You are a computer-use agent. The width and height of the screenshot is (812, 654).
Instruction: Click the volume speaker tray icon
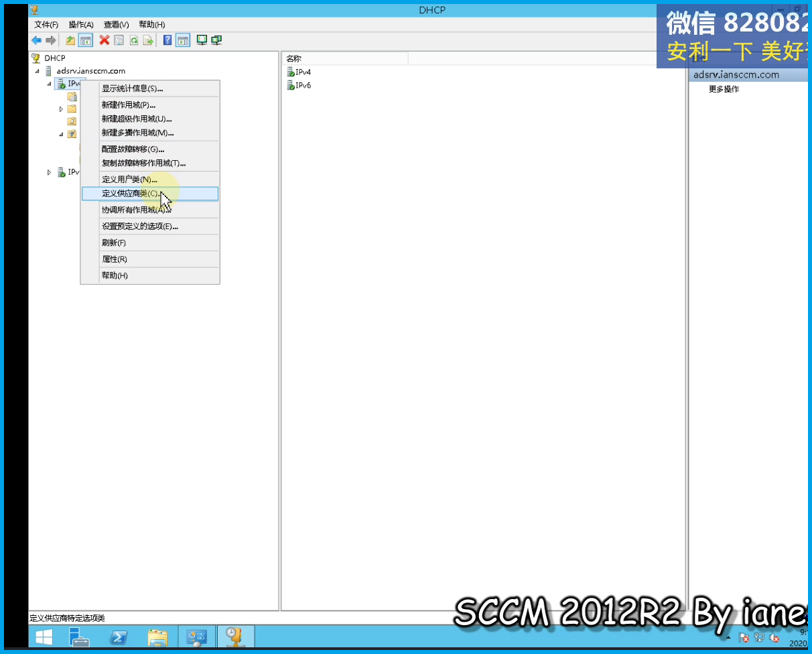pyautogui.click(x=774, y=638)
